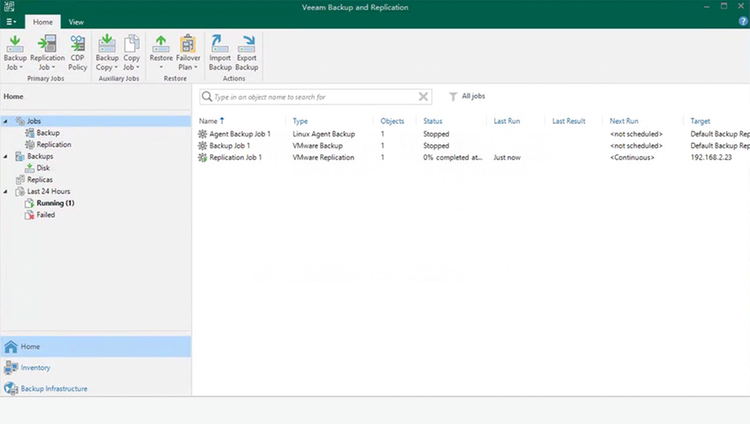
Task: Select the Replication Job 1 row
Action: 474,157
